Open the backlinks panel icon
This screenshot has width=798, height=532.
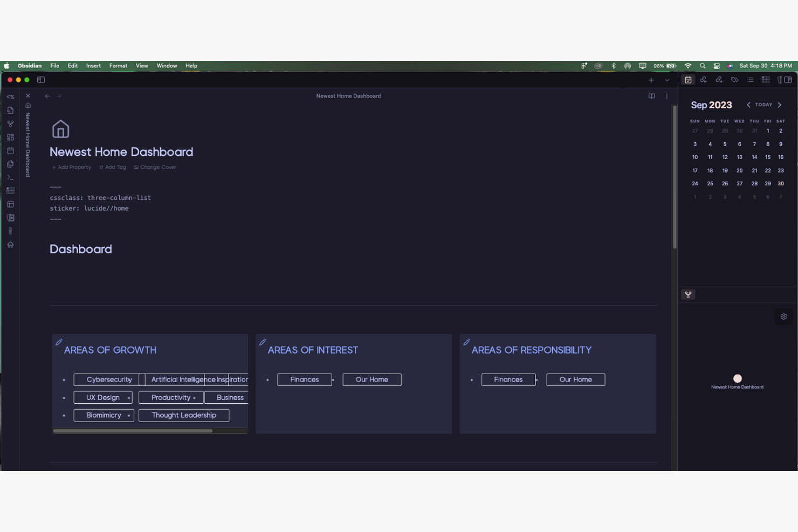coord(703,80)
